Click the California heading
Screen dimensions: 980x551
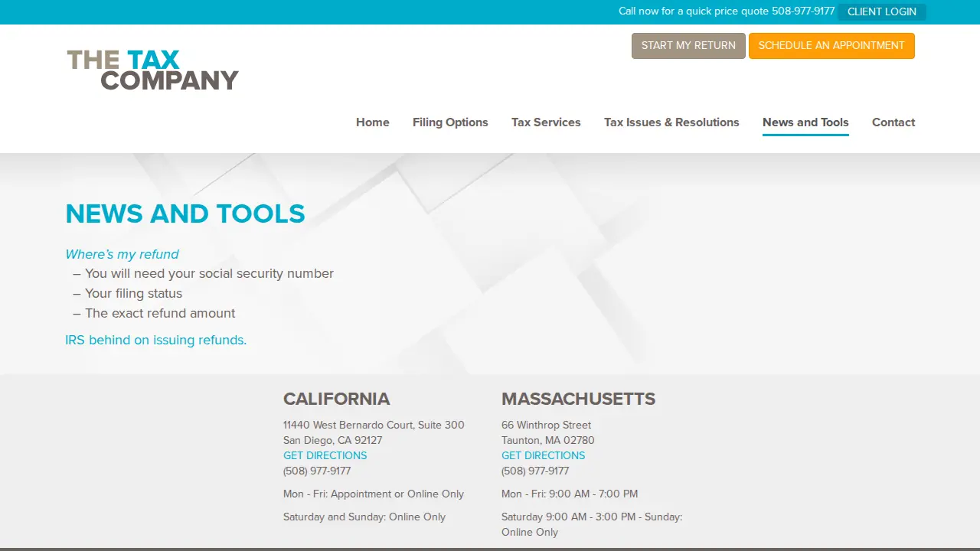[x=336, y=399]
